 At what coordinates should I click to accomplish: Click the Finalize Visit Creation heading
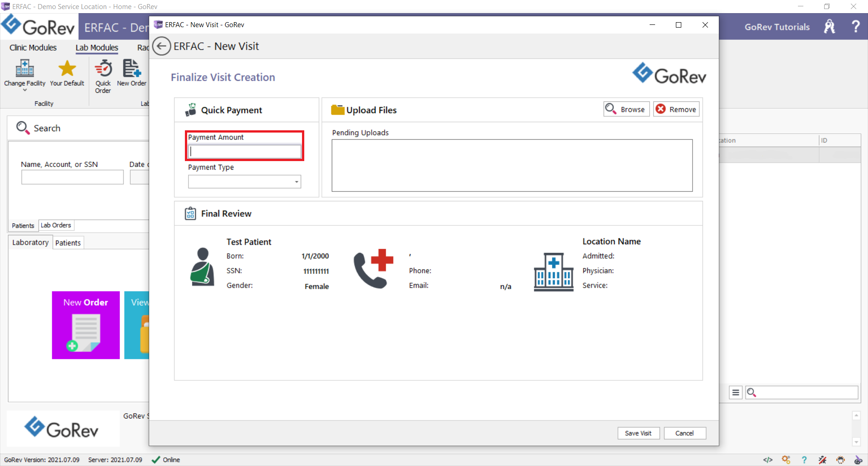point(223,77)
